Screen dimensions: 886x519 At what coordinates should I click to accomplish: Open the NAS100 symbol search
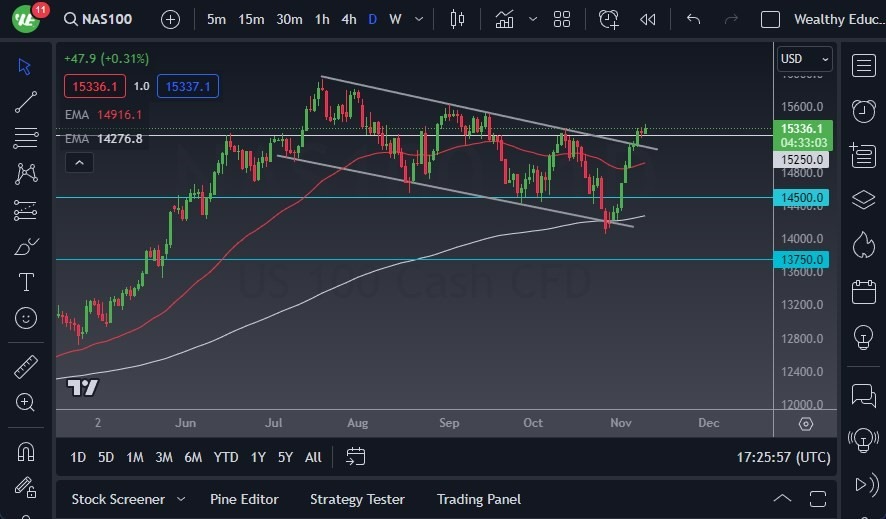coord(98,19)
